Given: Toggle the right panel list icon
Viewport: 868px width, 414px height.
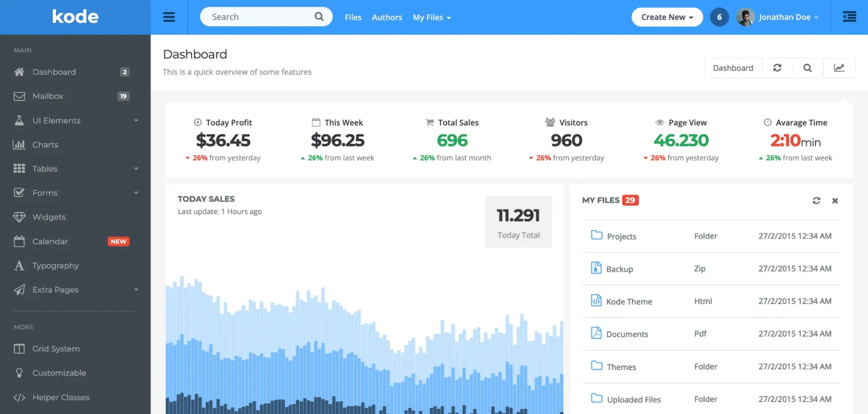Looking at the screenshot, I should coord(849,17).
